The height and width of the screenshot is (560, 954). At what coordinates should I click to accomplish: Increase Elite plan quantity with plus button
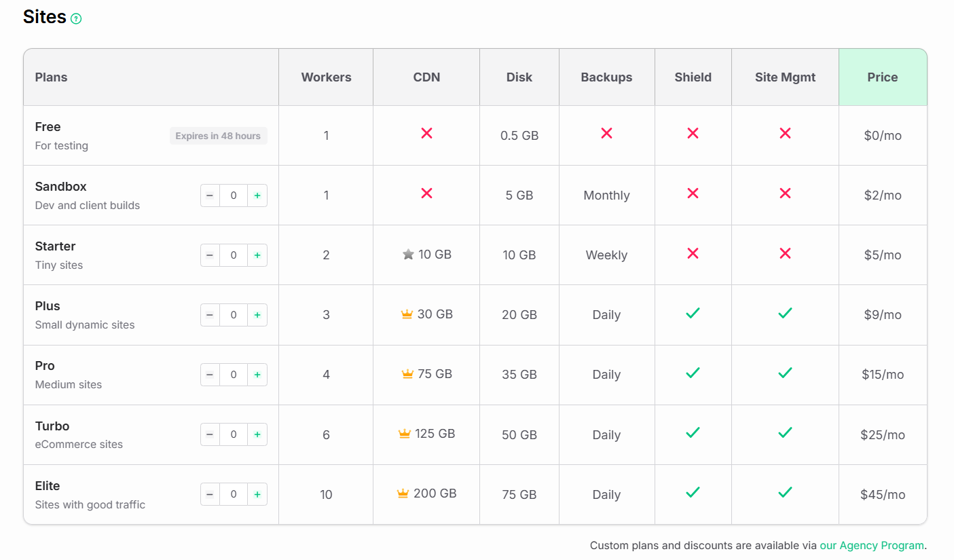coord(257,494)
